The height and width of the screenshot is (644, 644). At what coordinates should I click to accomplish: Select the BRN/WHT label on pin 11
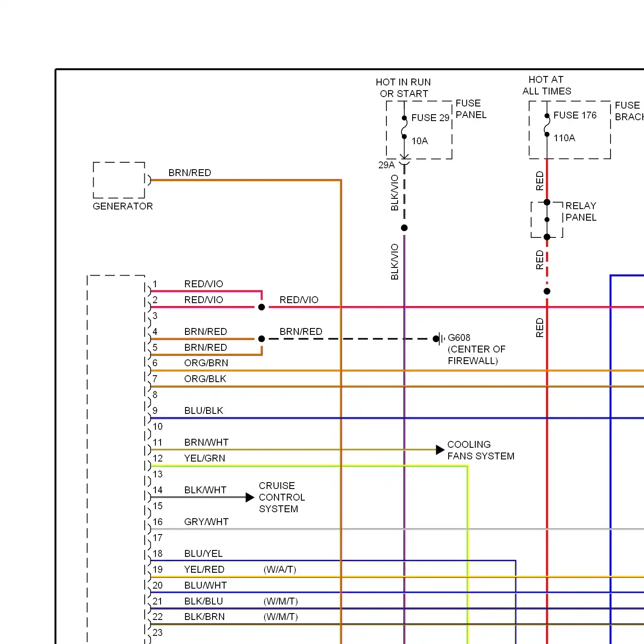(x=207, y=442)
